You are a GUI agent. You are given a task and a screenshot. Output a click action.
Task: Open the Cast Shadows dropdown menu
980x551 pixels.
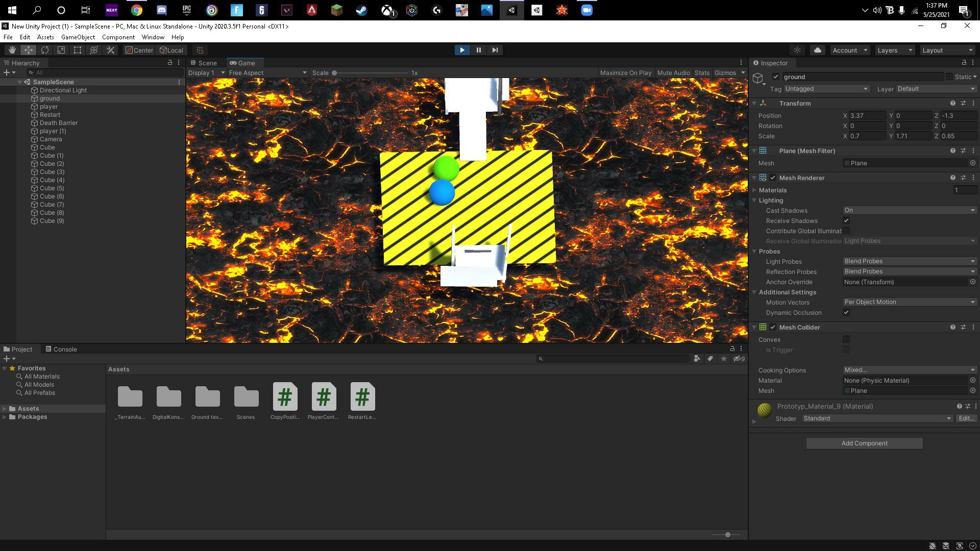pyautogui.click(x=909, y=210)
